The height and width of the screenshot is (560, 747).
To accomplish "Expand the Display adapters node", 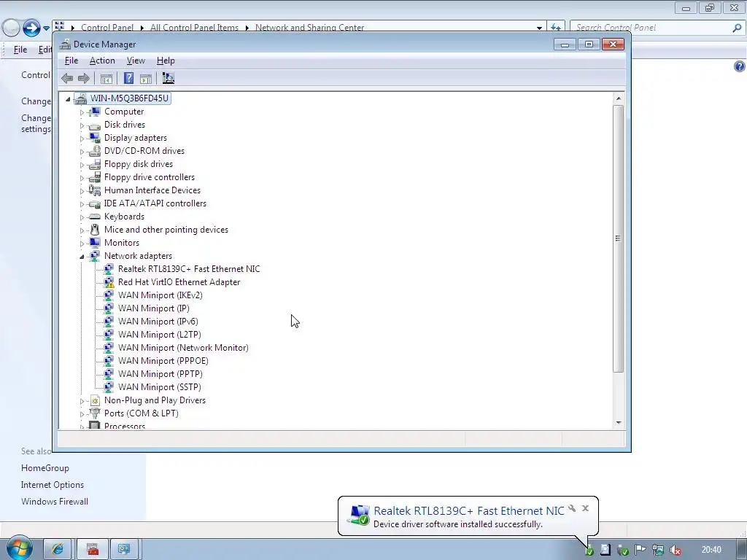I will click(82, 139).
